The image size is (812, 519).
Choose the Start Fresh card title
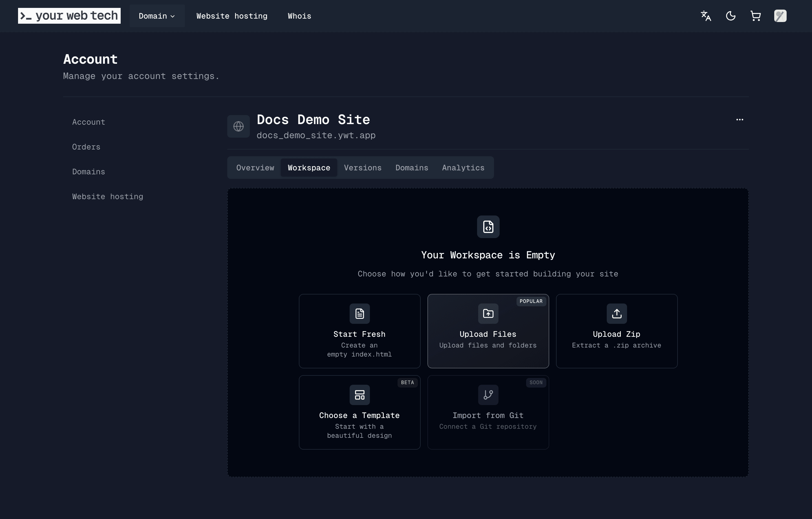359,334
